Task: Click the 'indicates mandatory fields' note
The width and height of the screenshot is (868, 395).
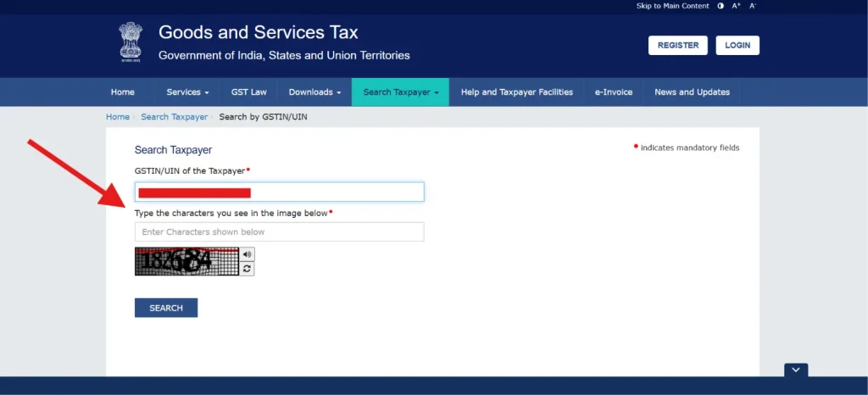Action: pos(690,147)
